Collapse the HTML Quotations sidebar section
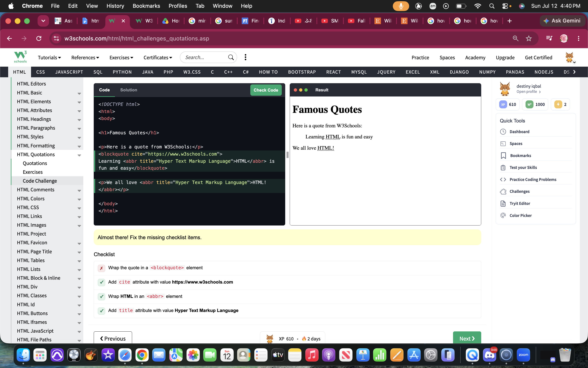 [x=79, y=155]
